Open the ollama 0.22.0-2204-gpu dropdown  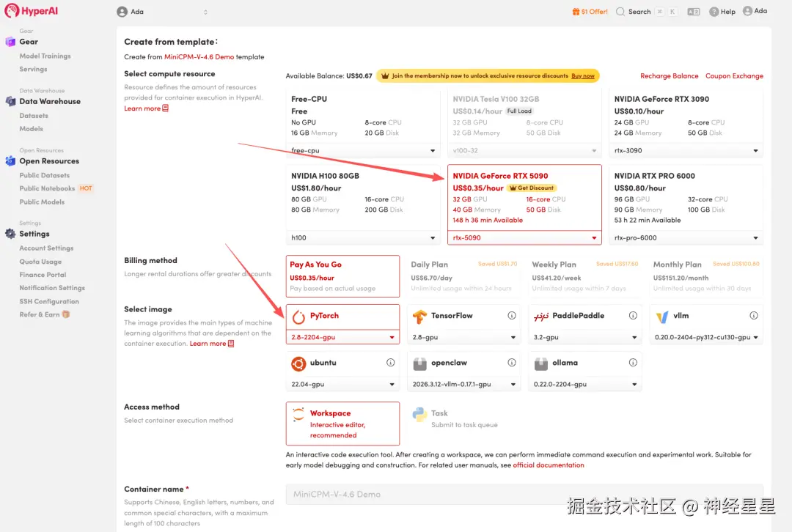click(585, 384)
